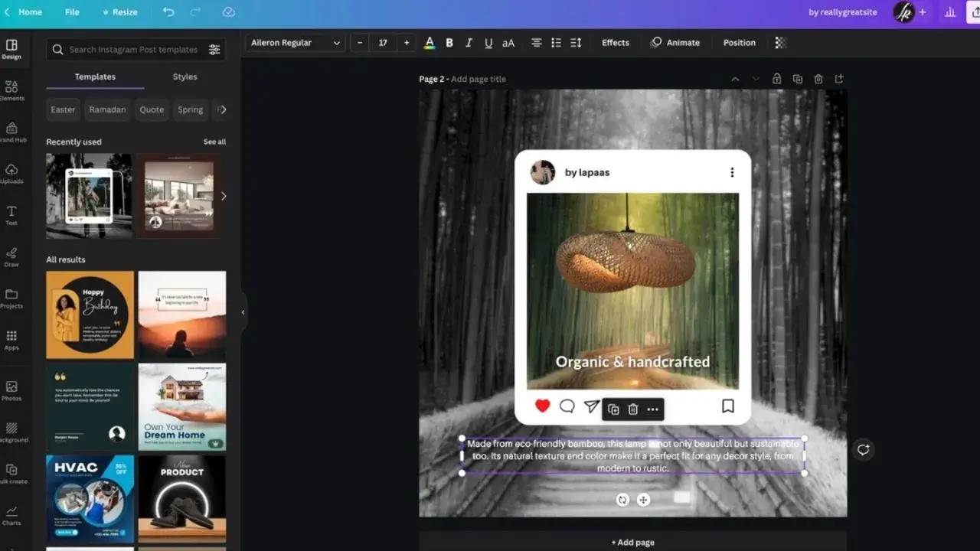Open text color picker
980x551 pixels.
pos(430,43)
